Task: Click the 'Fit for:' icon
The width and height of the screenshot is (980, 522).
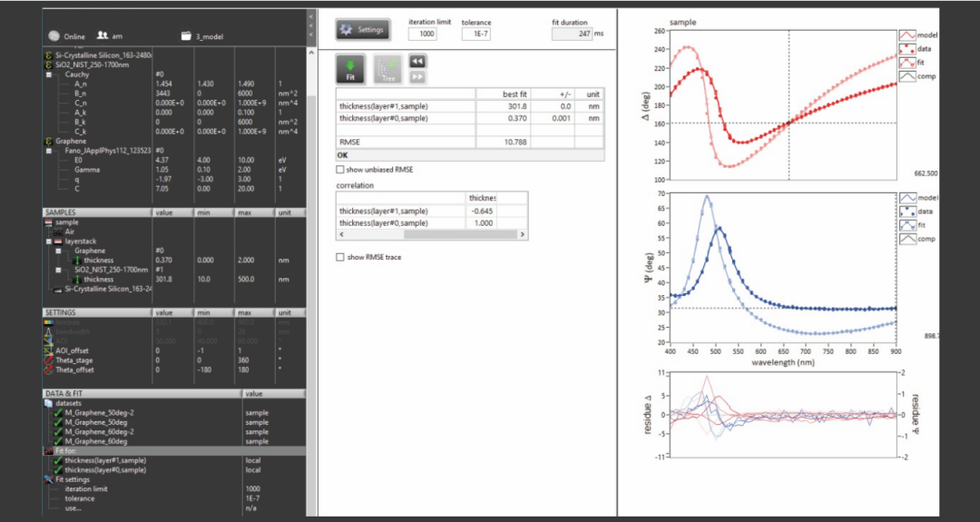Action: 49,450
